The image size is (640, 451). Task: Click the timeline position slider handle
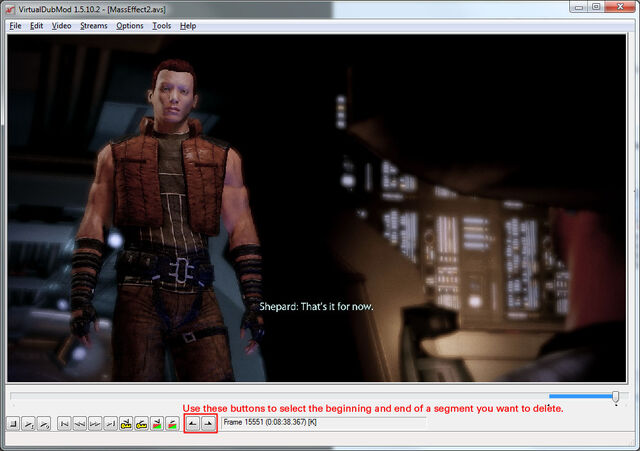coord(616,397)
